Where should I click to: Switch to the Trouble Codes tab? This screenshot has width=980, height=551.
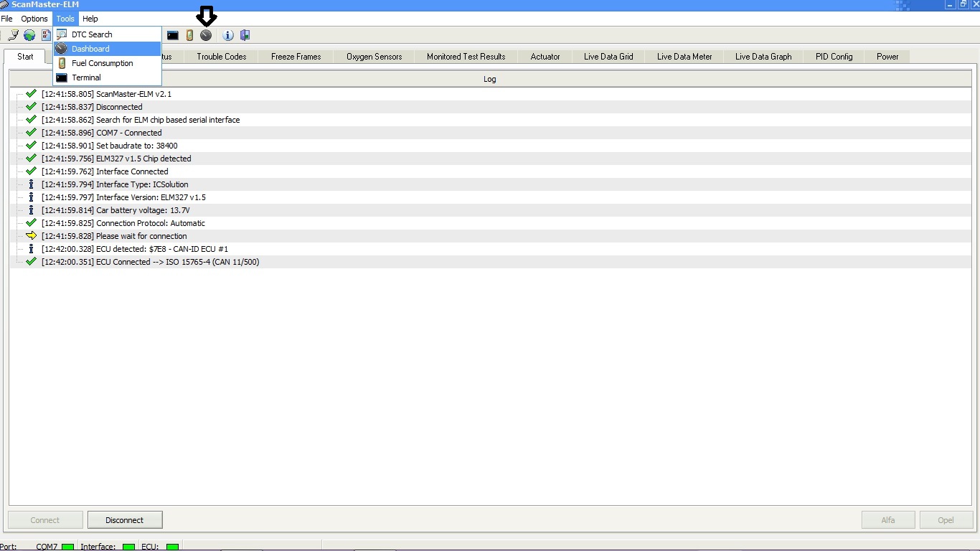coord(221,56)
